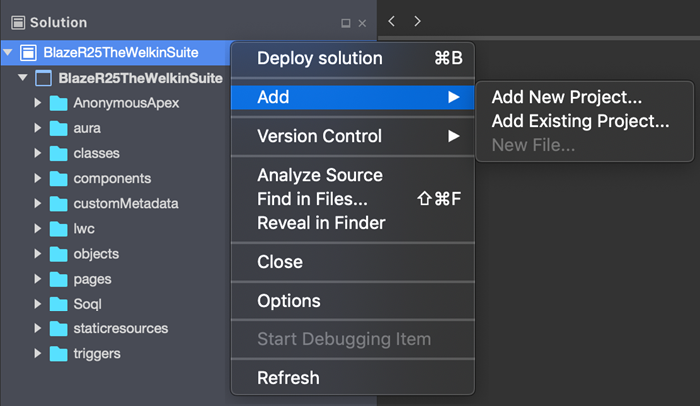This screenshot has height=407, width=700.
Task: Click the Solution panel header icon
Action: click(x=18, y=22)
